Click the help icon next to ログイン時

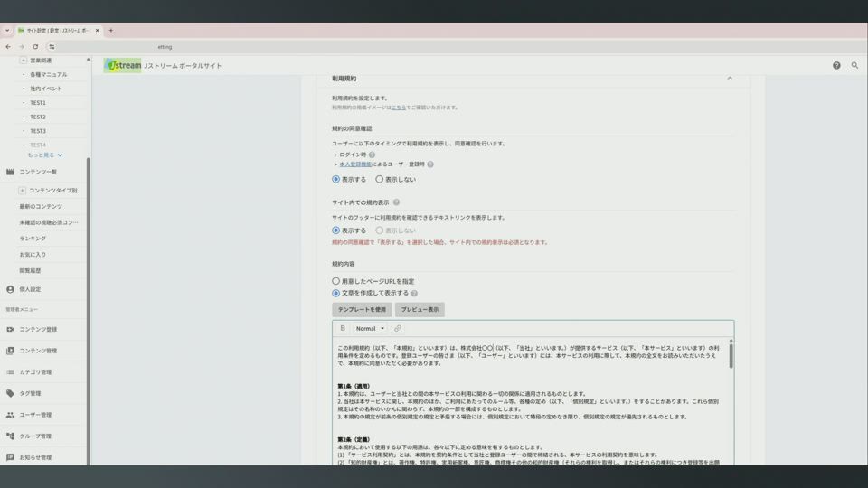coord(372,155)
